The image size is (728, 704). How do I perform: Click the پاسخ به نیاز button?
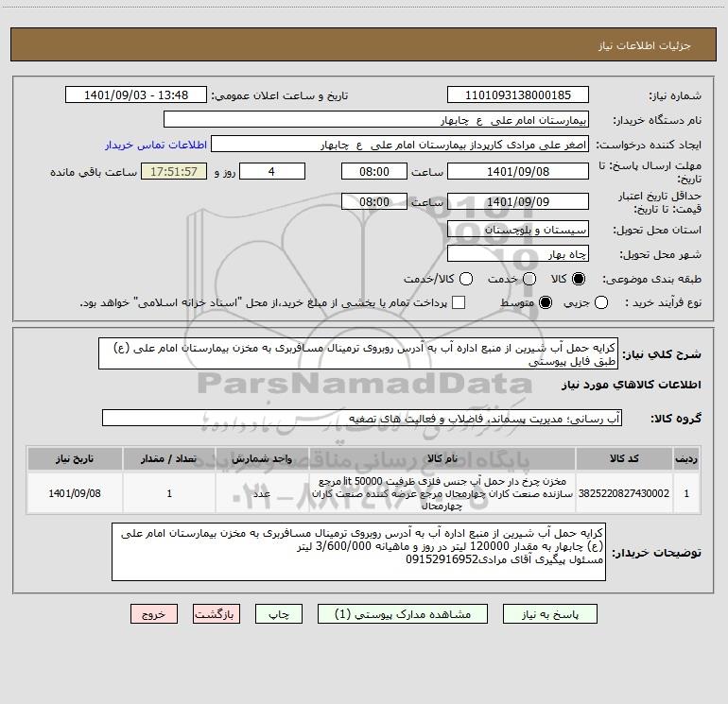tap(550, 614)
